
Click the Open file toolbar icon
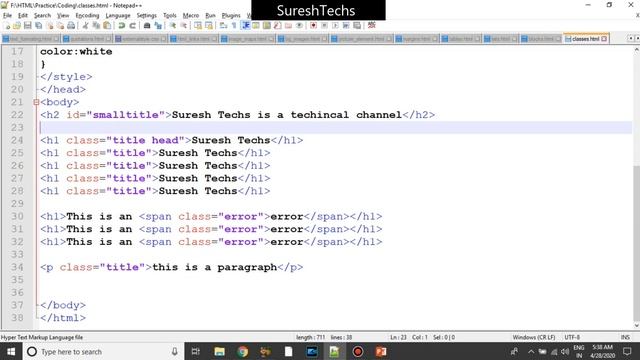[x=17, y=26]
